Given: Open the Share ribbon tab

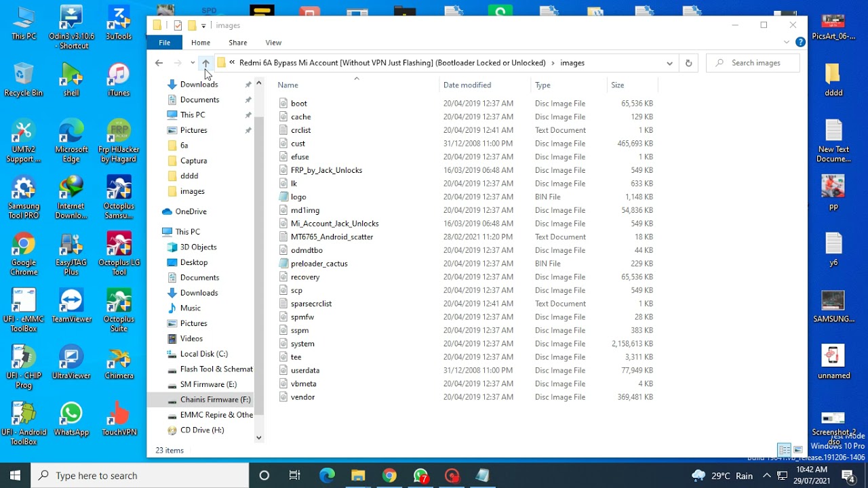Looking at the screenshot, I should pos(238,42).
